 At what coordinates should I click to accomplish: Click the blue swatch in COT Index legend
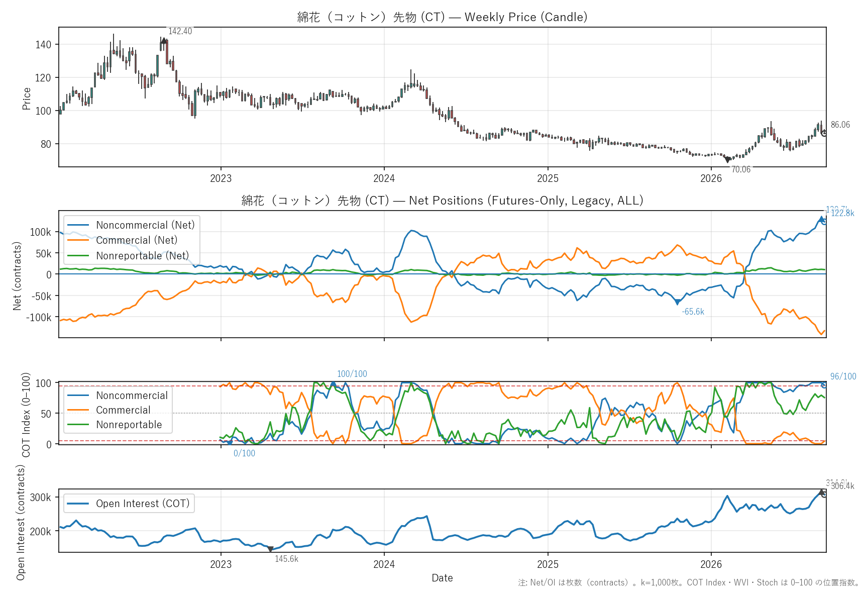[78, 396]
